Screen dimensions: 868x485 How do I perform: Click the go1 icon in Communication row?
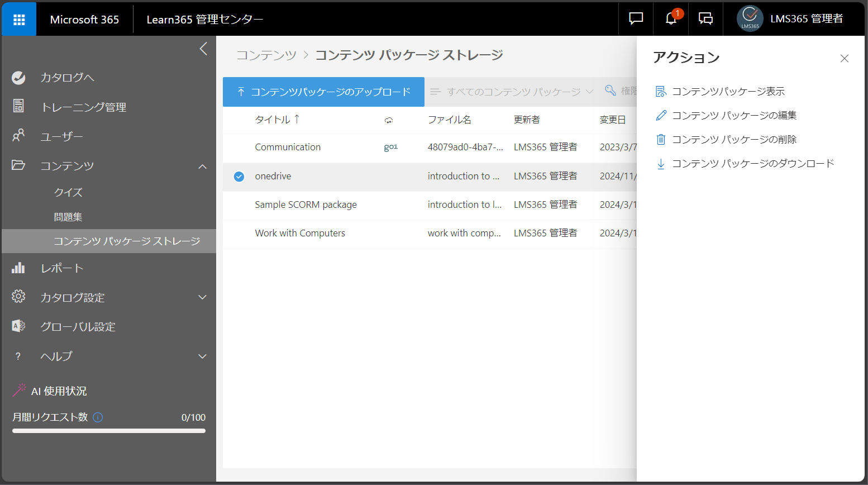click(391, 147)
